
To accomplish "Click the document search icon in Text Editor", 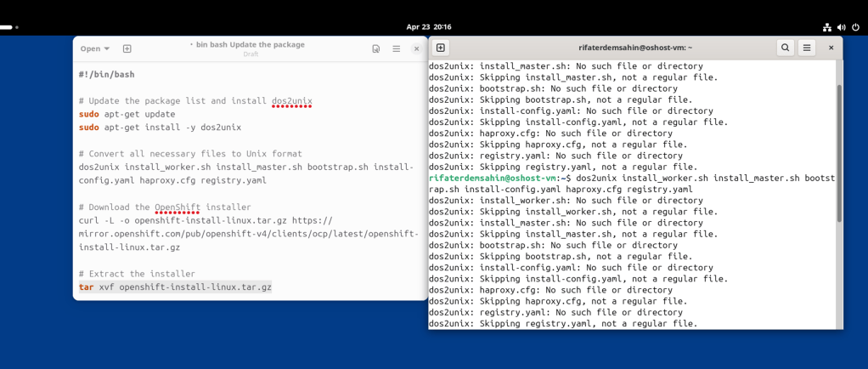I will click(x=376, y=48).
